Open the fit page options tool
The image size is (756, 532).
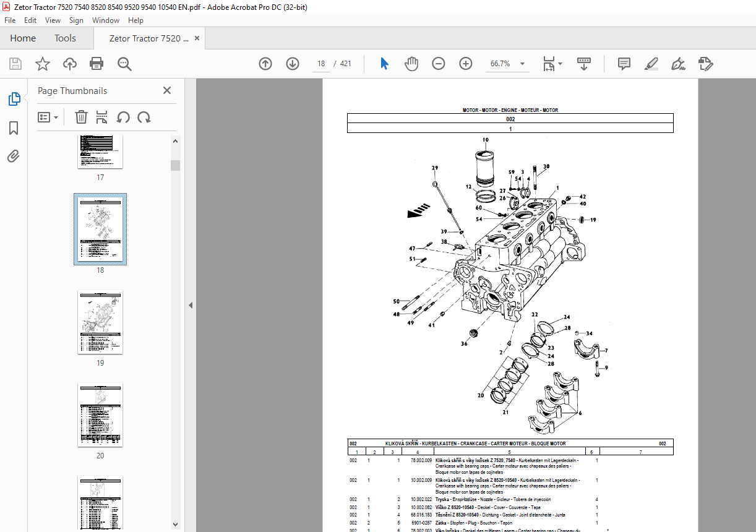tap(552, 64)
